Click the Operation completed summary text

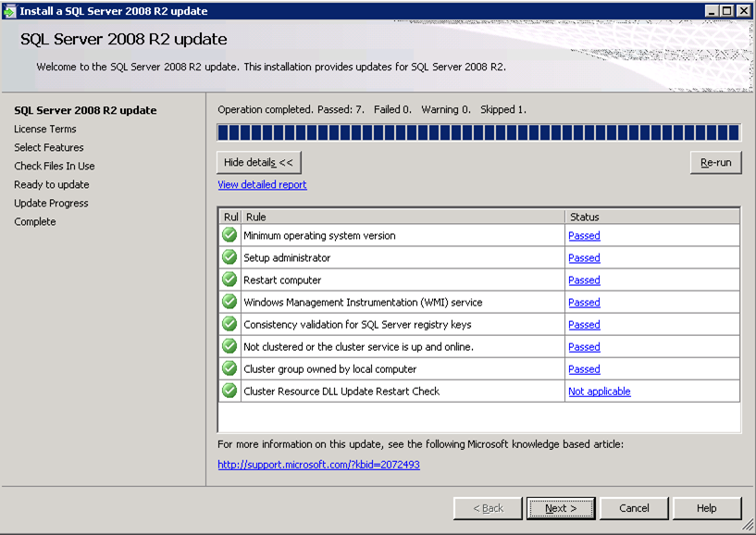tap(372, 109)
